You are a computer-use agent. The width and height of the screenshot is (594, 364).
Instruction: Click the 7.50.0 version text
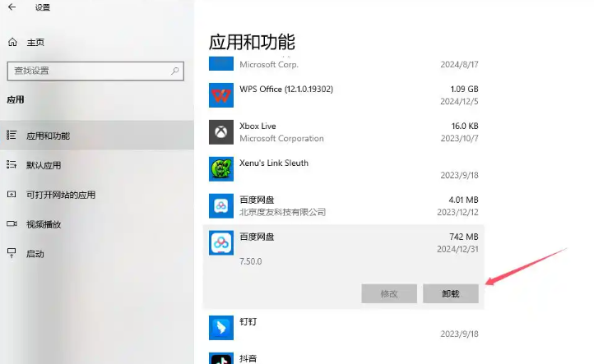click(x=250, y=261)
